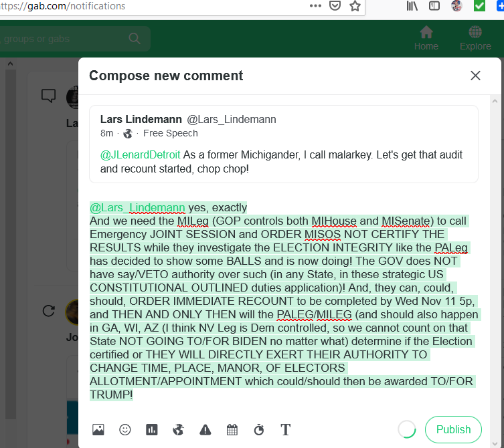Screen dimensions: 504x448
Task: Add a content warning via triangle icon
Action: pos(205,430)
